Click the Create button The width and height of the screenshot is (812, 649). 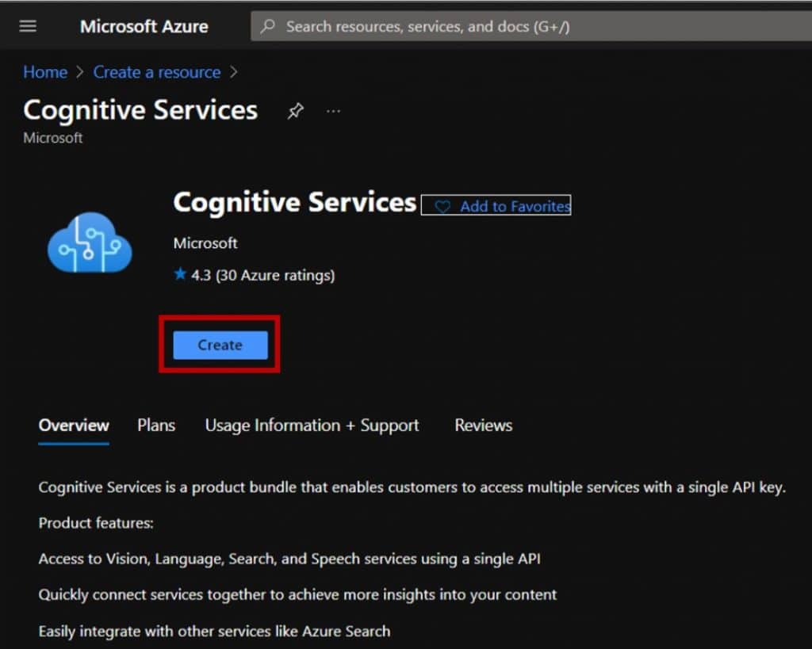click(x=219, y=345)
